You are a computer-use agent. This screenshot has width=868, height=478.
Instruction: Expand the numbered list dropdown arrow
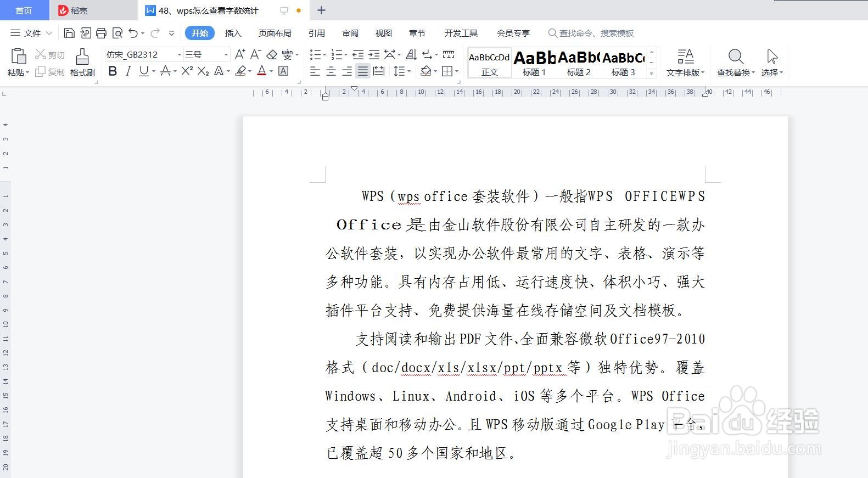pyautogui.click(x=346, y=55)
